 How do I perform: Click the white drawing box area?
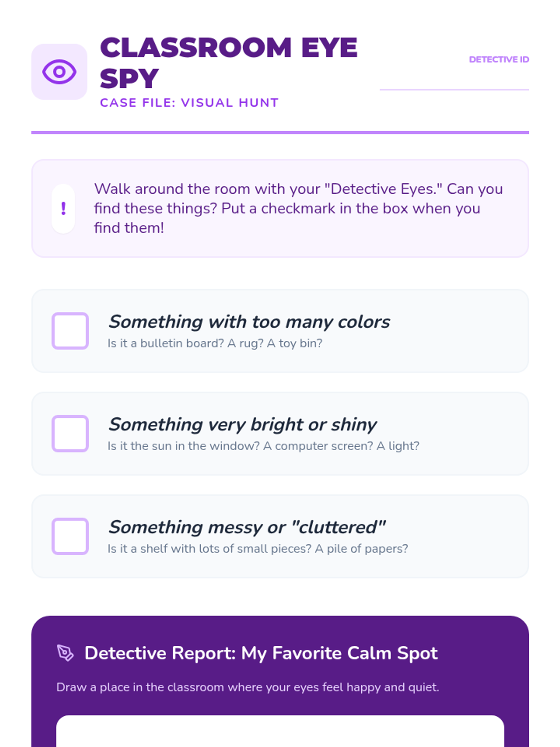pos(280,731)
